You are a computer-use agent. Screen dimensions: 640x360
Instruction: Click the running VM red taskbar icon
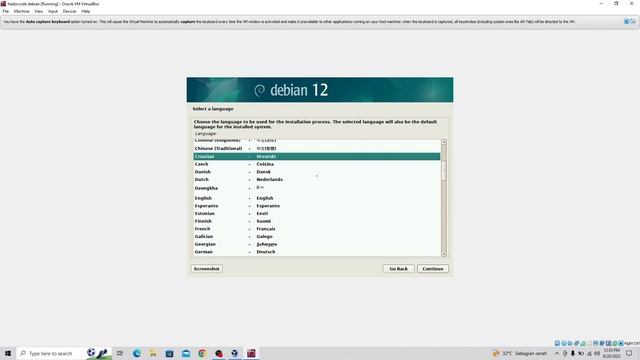pyautogui.click(x=251, y=353)
